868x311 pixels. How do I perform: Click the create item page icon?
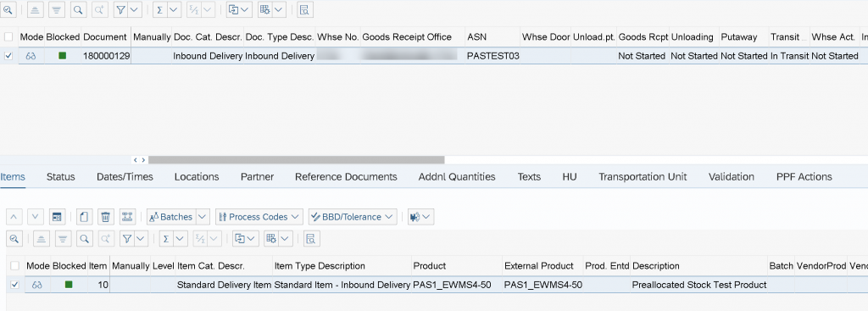[x=84, y=217]
